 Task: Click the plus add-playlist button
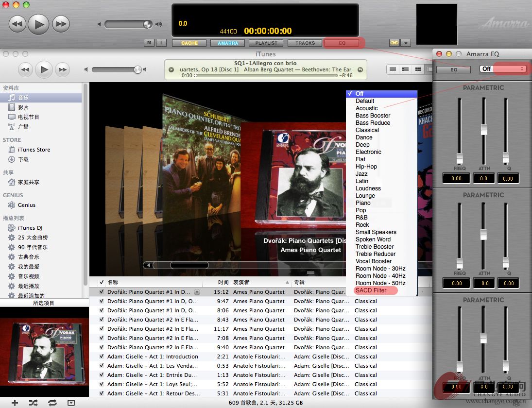pyautogui.click(x=15, y=403)
